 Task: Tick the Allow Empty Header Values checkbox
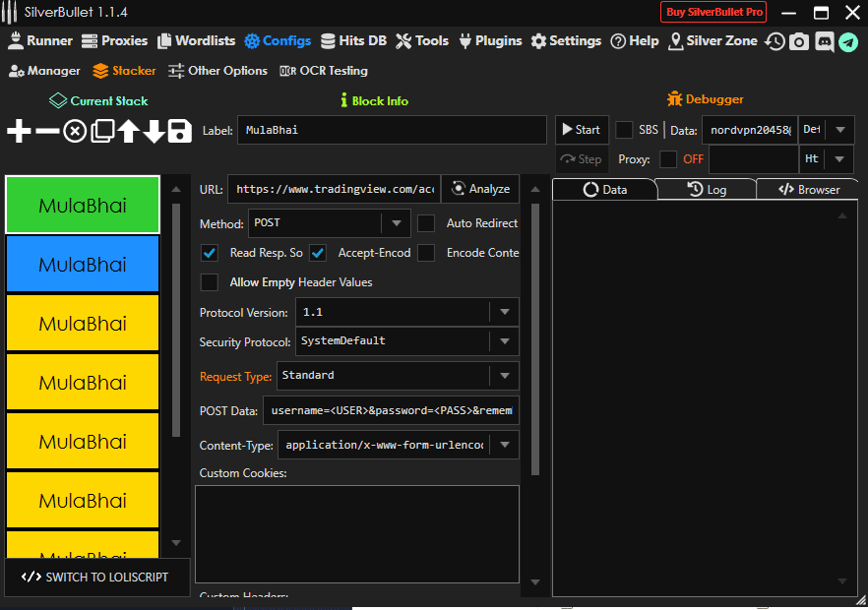coord(210,282)
